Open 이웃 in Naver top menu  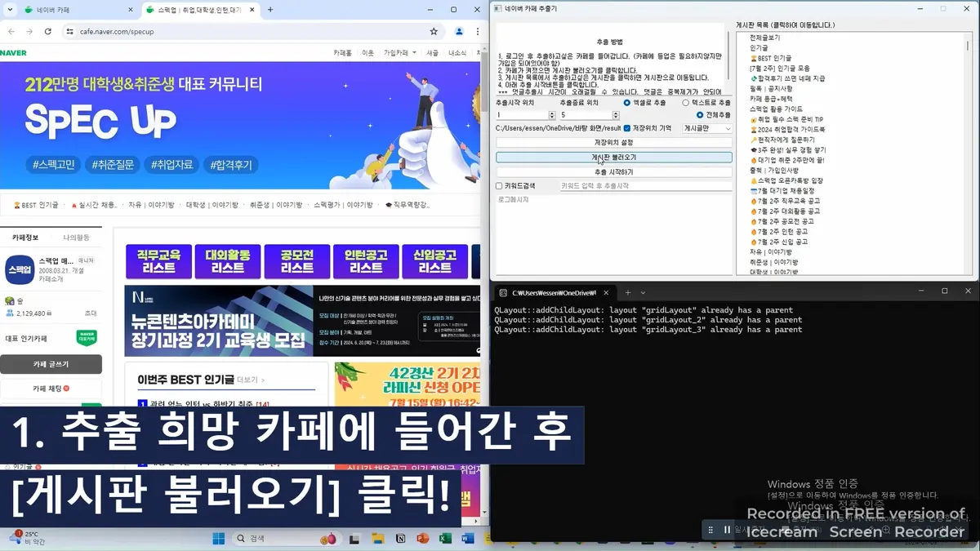pyautogui.click(x=367, y=53)
